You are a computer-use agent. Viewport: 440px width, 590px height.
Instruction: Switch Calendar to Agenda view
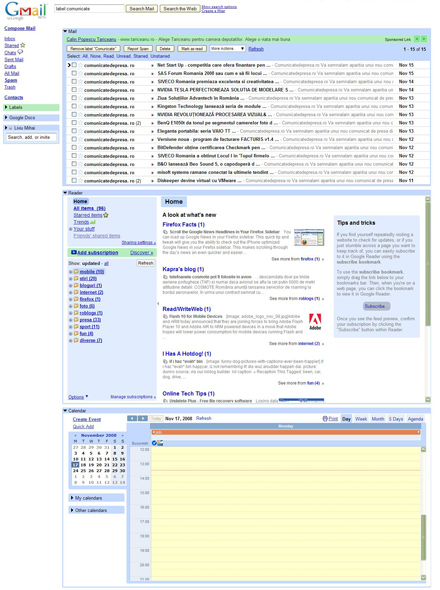pyautogui.click(x=416, y=419)
